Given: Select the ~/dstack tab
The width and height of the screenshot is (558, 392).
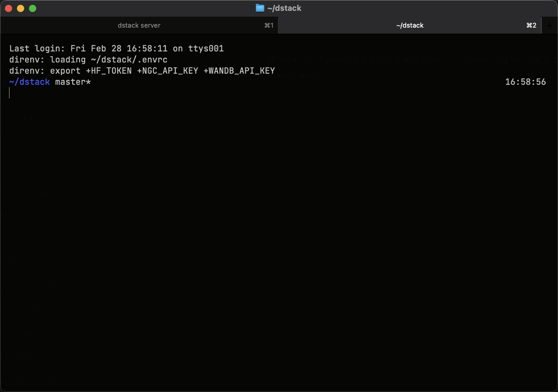Looking at the screenshot, I should click(x=410, y=25).
